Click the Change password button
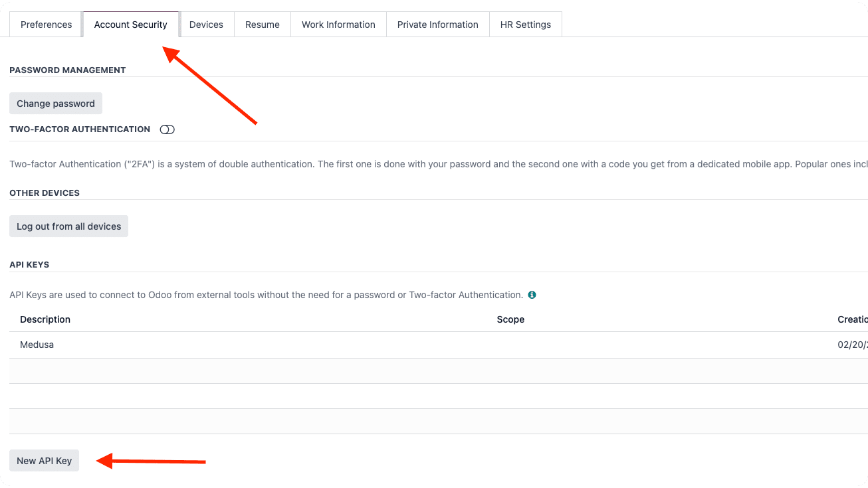Screen dimensions: 868x488 [x=55, y=103]
